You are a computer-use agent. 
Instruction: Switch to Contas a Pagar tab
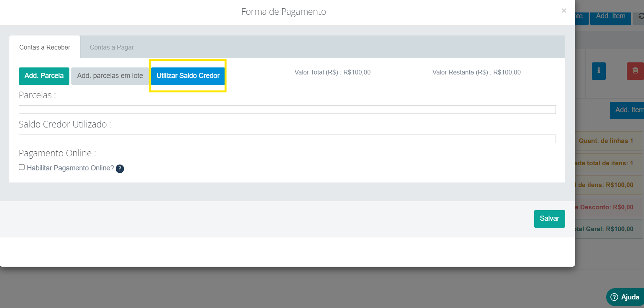[112, 47]
